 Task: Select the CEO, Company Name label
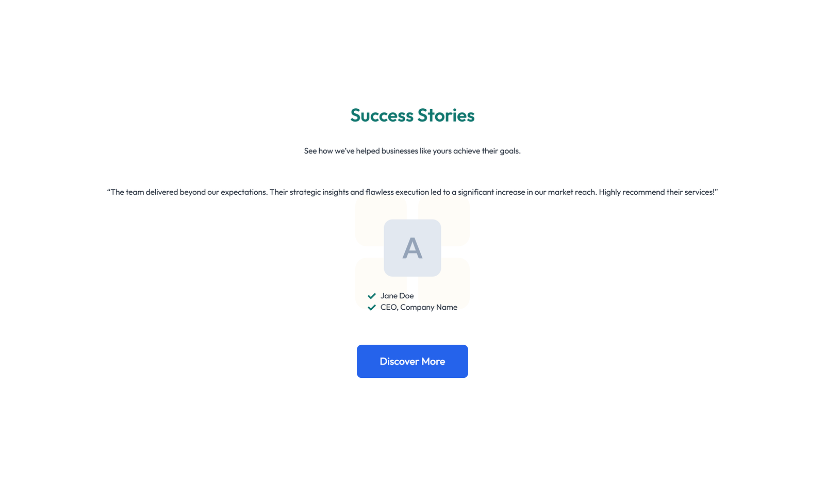[x=419, y=307]
